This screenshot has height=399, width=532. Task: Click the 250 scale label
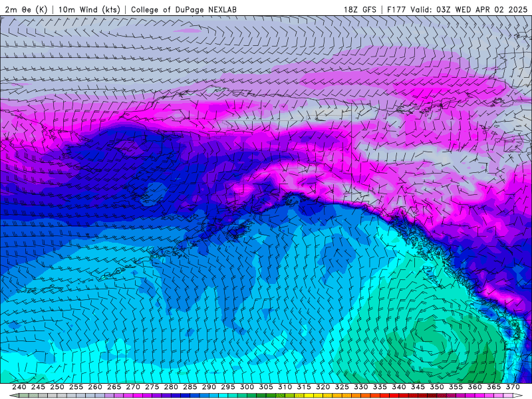(x=57, y=387)
